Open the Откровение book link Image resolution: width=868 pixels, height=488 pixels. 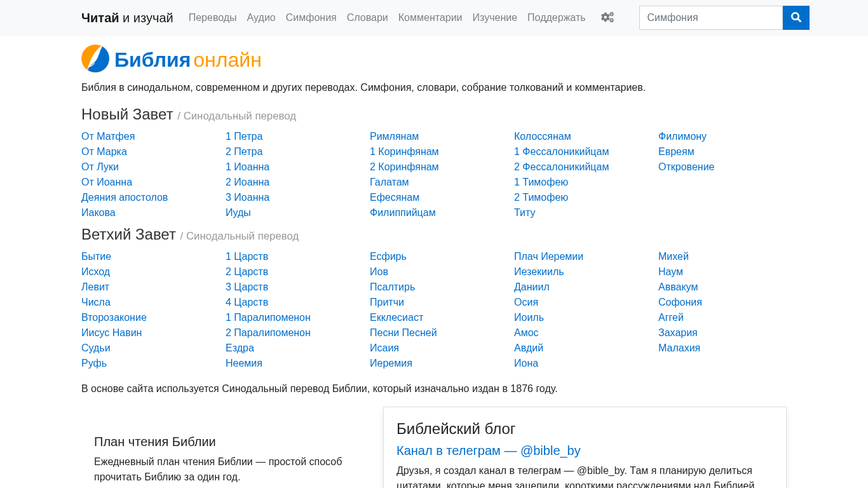686,167
